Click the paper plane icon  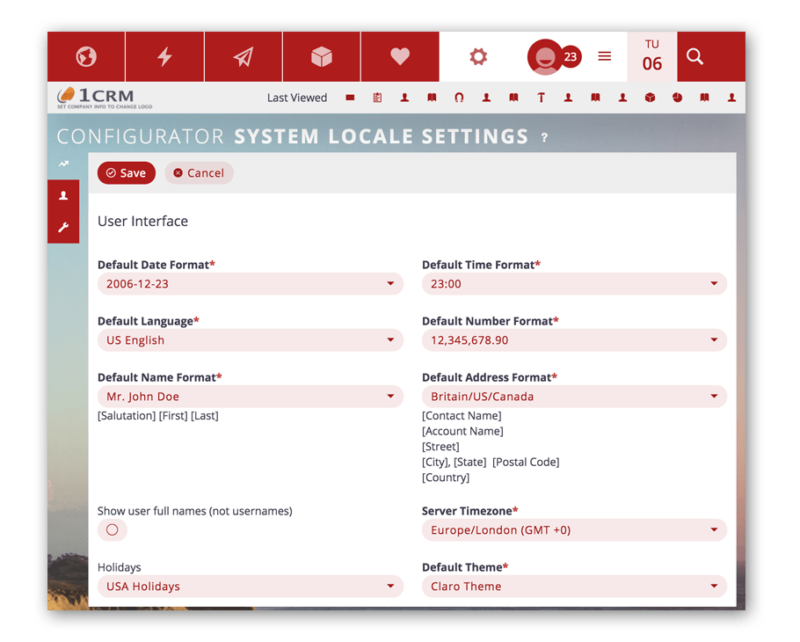click(x=243, y=57)
